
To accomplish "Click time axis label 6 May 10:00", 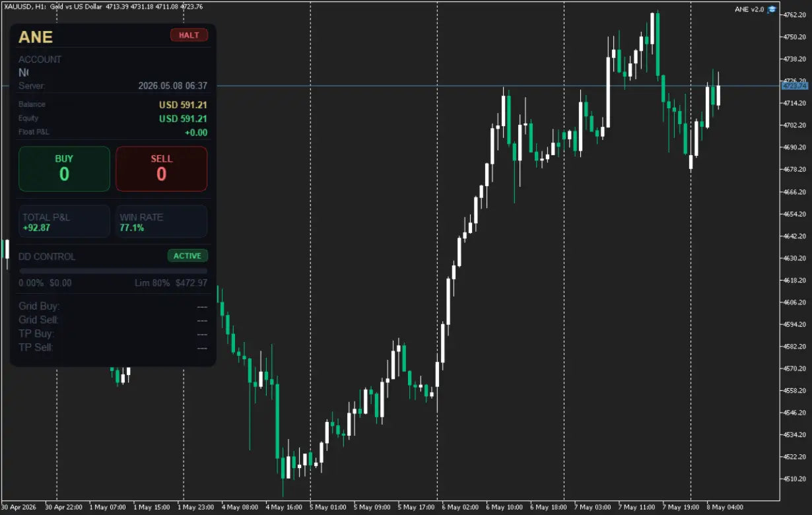I will (x=504, y=508).
